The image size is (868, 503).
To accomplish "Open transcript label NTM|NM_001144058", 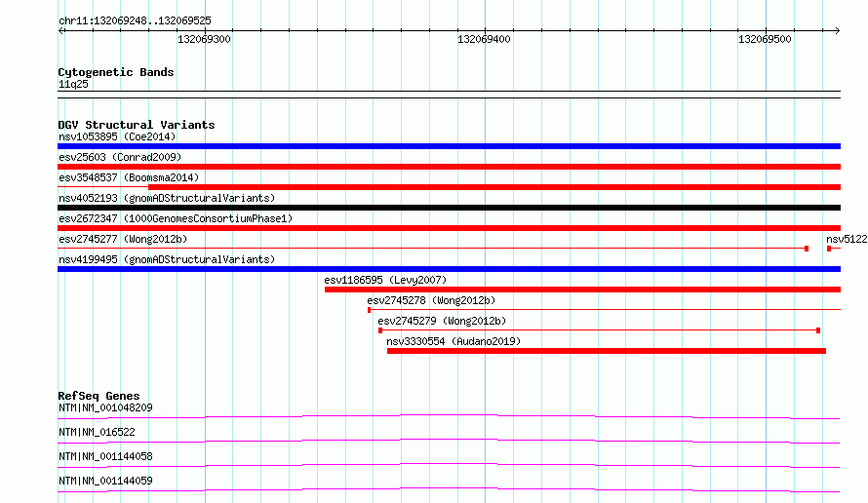I will pyautogui.click(x=105, y=456).
